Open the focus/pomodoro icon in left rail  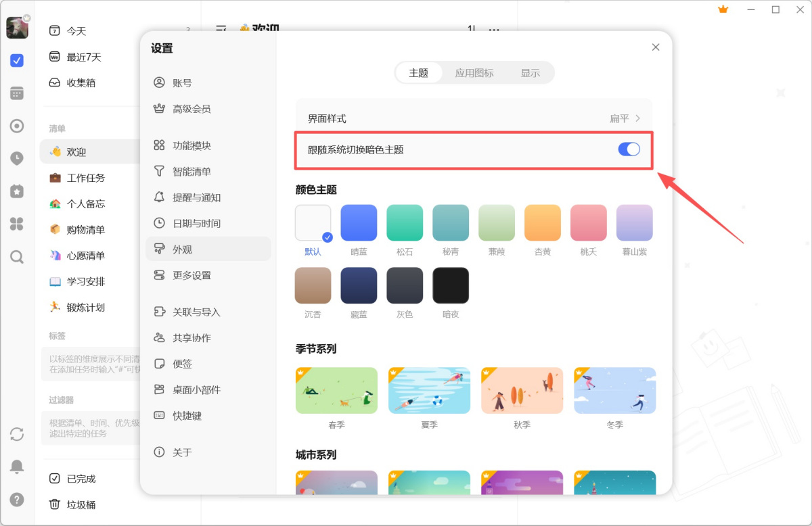coord(17,126)
